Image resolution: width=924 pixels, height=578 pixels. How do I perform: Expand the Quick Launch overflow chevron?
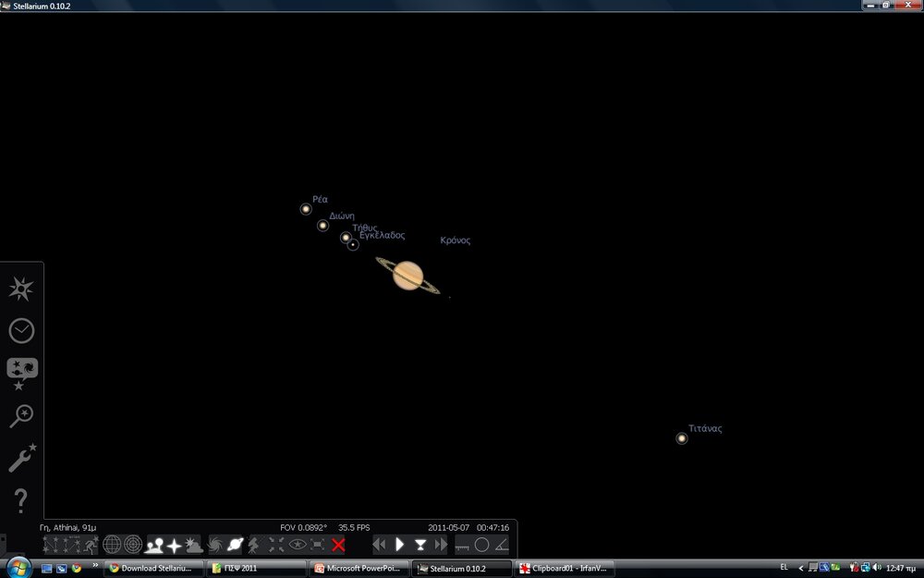pyautogui.click(x=94, y=566)
